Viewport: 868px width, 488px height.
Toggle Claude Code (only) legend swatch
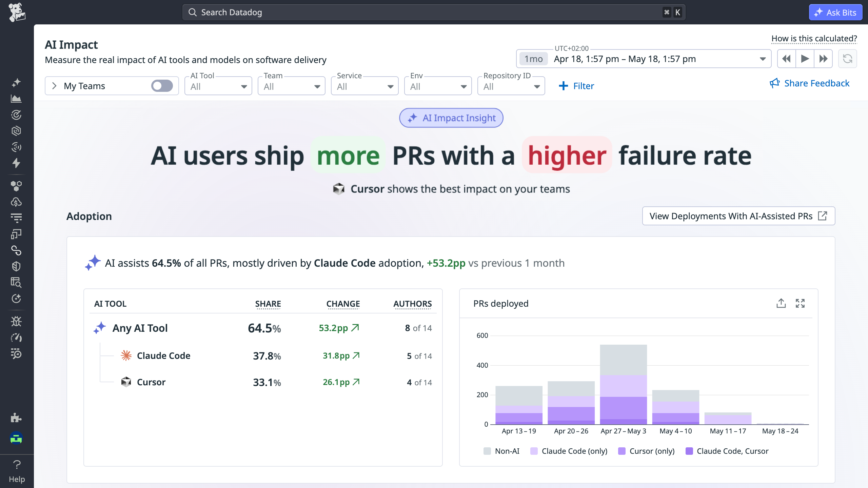[534, 451]
